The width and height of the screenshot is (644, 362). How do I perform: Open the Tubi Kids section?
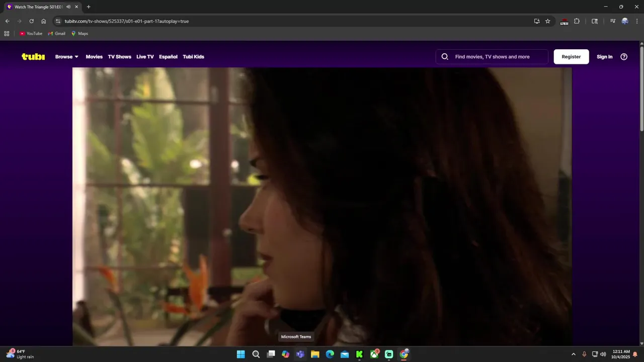click(193, 57)
